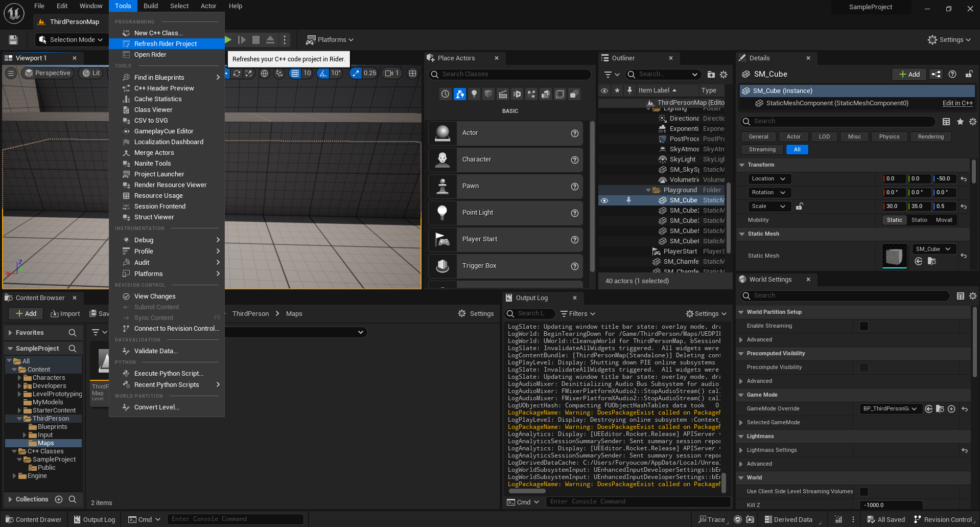This screenshot has width=980, height=527.
Task: Open Selection Mode dropdown
Action: (71, 40)
